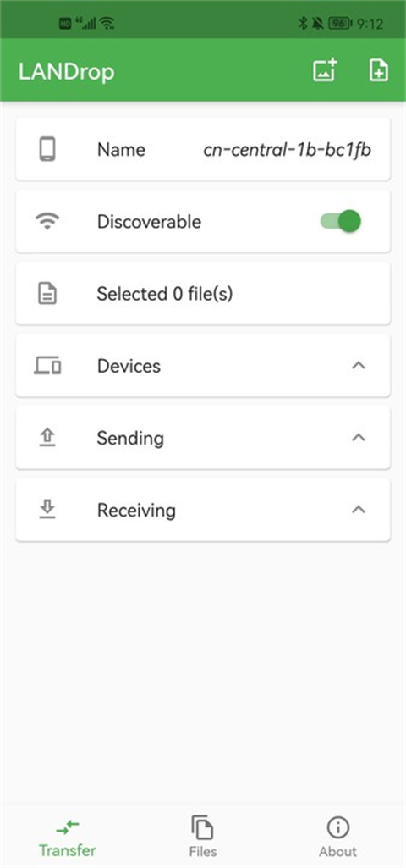This screenshot has width=406, height=868.
Task: Tap the download icon beside Receiving
Action: 47,510
